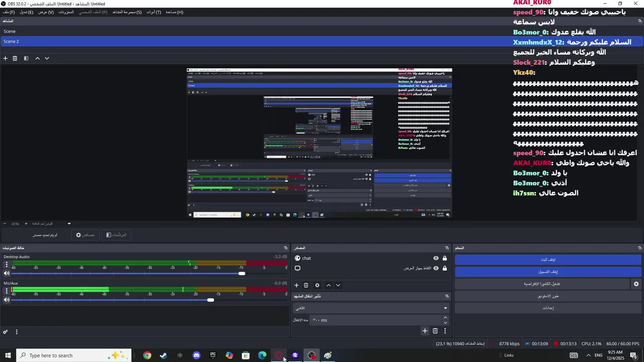The height and width of the screenshot is (362, 644).
Task: Open OBS Studio taskbar icon
Action: [312, 355]
